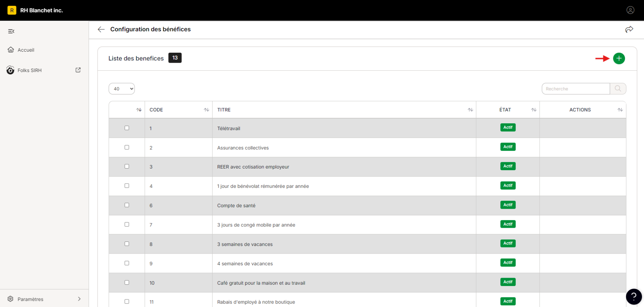Image resolution: width=644 pixels, height=307 pixels.
Task: Collapse the sidebar menu icon
Action: point(11,31)
